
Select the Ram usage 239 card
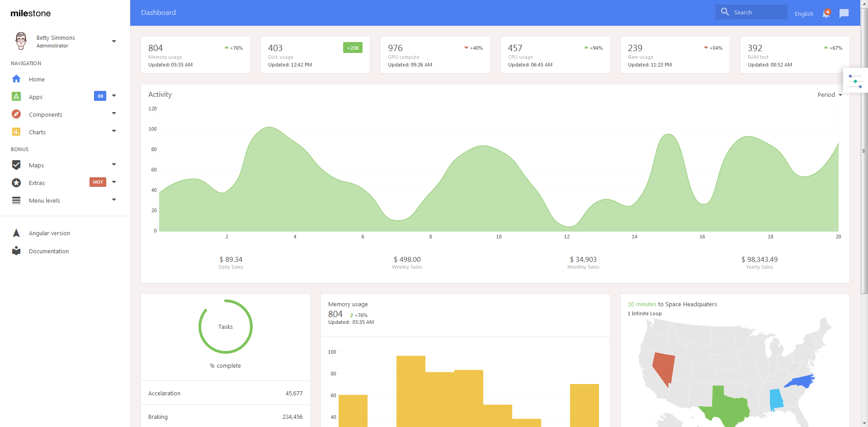[675, 55]
